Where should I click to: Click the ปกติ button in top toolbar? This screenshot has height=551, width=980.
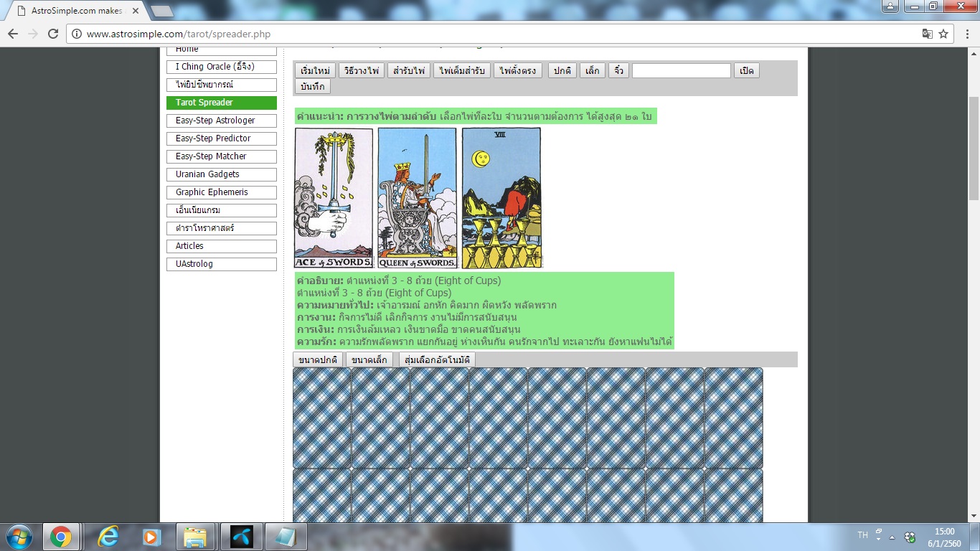coord(562,70)
